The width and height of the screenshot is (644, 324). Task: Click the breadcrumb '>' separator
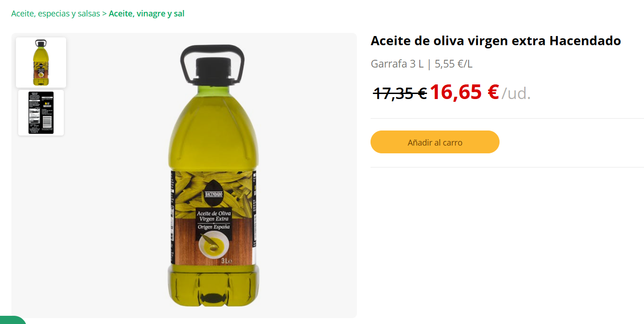tap(104, 14)
